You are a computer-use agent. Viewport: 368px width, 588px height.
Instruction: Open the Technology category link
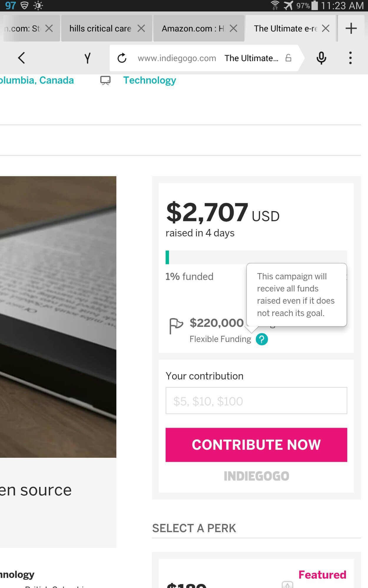(150, 80)
